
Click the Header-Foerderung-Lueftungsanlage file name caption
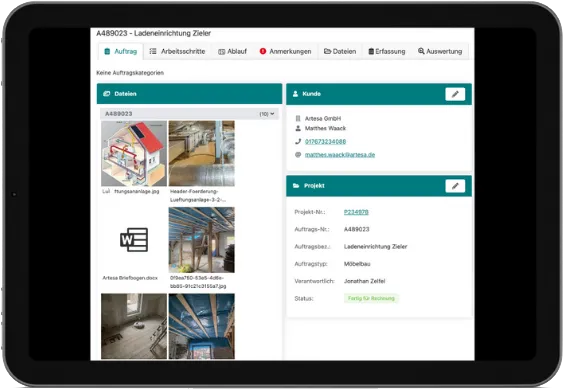(198, 196)
